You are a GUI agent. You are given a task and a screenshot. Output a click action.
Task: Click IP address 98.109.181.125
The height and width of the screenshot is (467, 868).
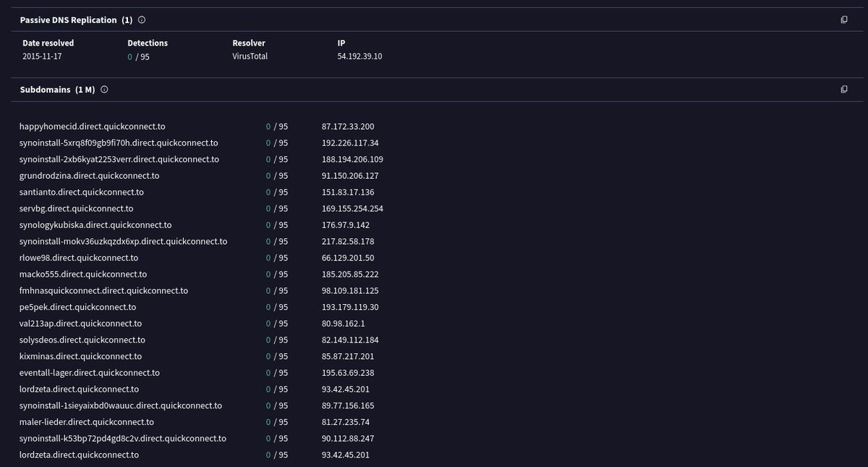coord(350,290)
